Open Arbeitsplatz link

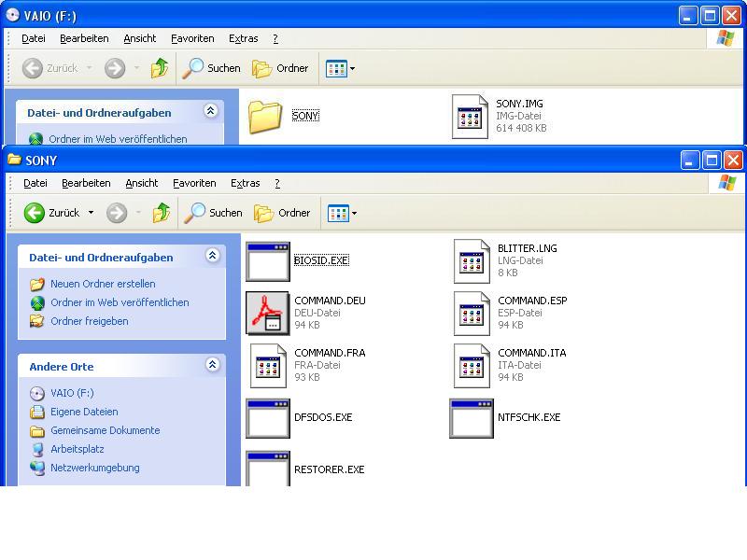78,449
